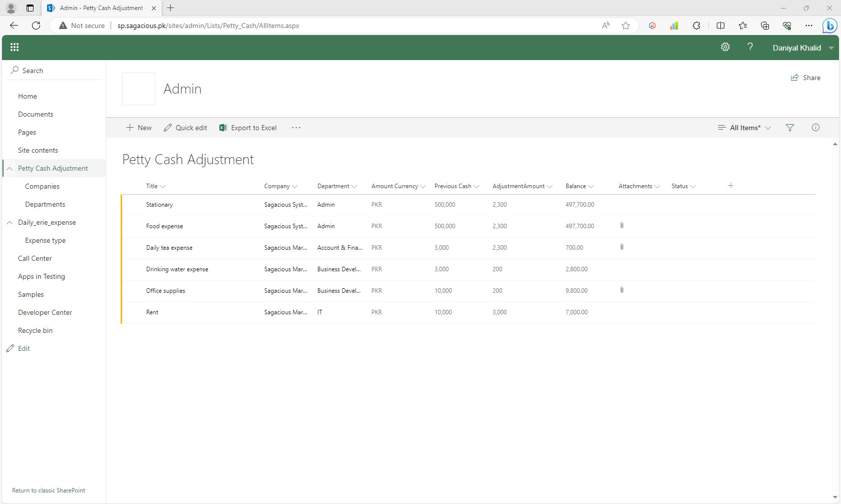This screenshot has height=504, width=841.
Task: Click the filter funnel icon
Action: click(790, 128)
